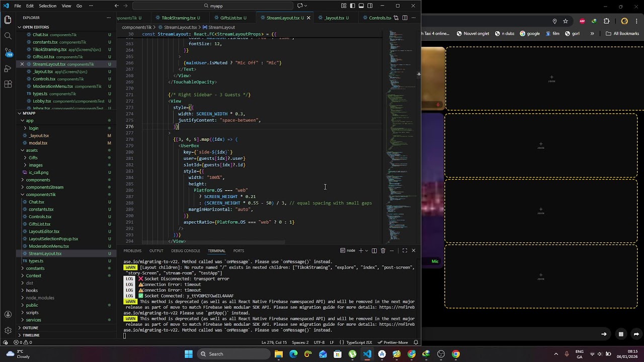
Task: Close the StreamLayout.tsx editor tab
Action: (308, 18)
